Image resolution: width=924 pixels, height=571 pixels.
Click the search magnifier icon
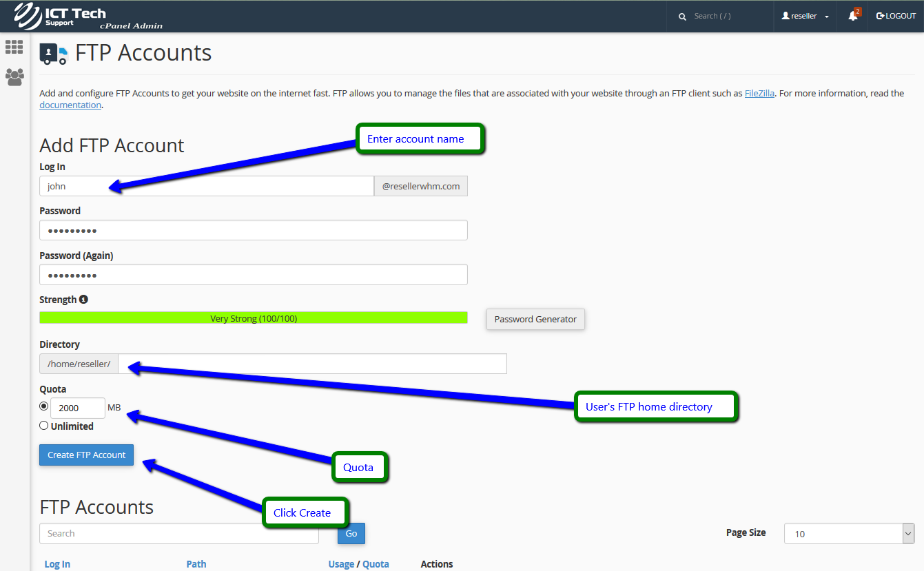(x=682, y=17)
